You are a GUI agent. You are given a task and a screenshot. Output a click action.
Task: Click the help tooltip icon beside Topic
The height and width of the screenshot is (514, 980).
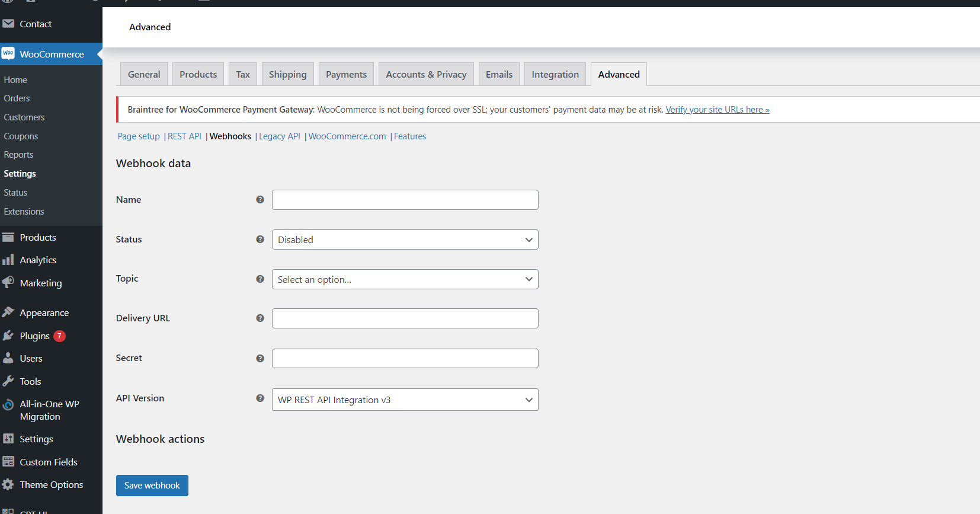click(260, 279)
